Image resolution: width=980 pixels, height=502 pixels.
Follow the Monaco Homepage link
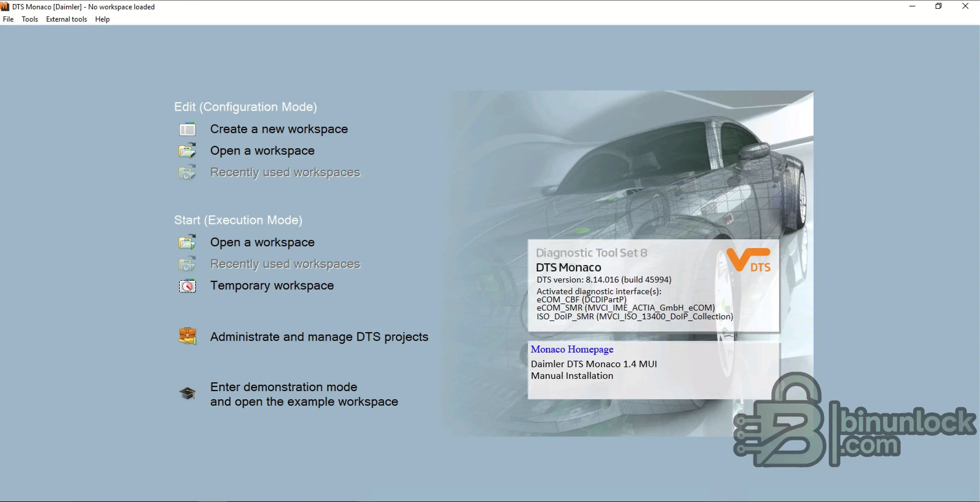[x=572, y=349]
